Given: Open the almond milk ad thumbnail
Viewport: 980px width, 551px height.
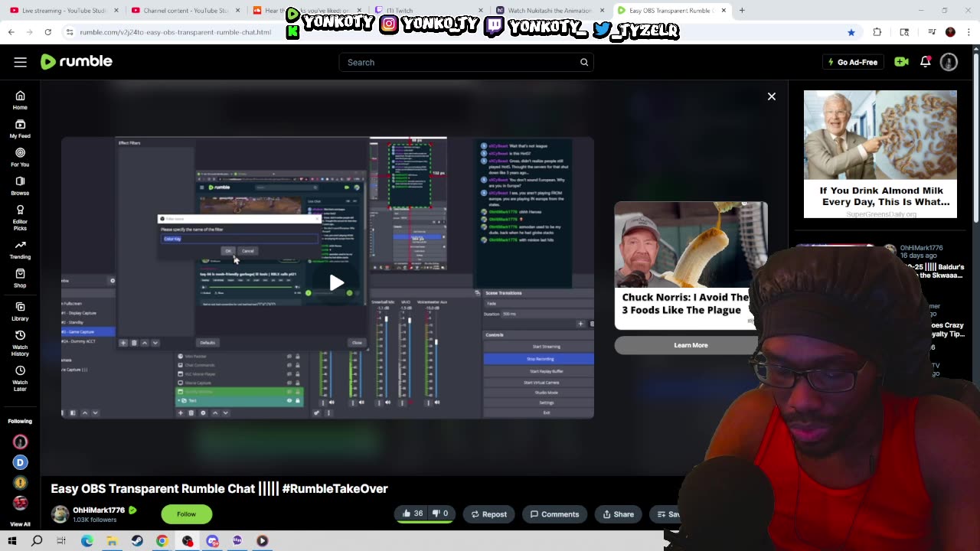Looking at the screenshot, I should (880, 136).
